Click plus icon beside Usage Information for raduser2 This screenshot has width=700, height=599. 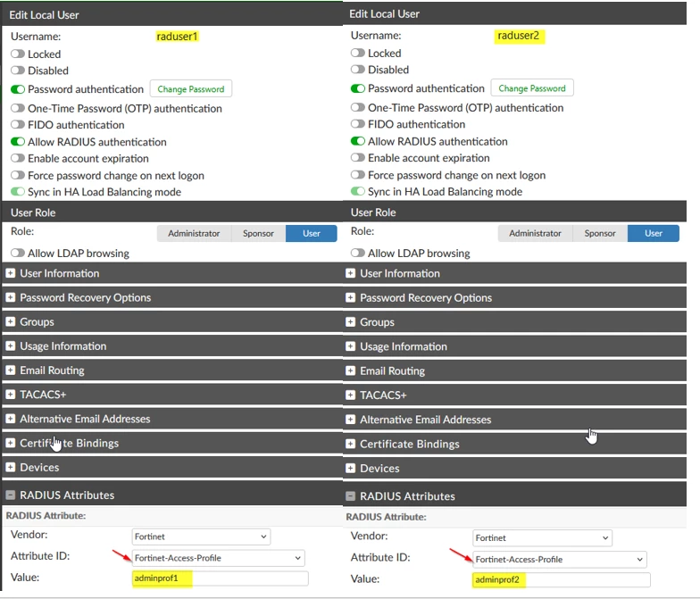click(351, 346)
